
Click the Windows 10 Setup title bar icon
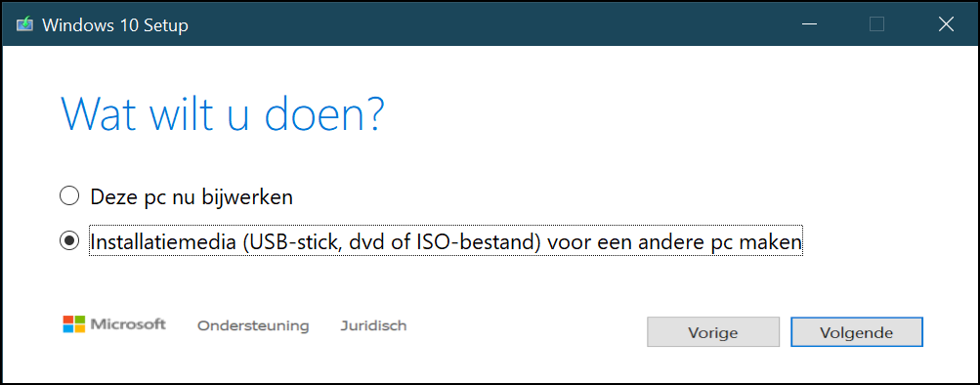tap(25, 25)
